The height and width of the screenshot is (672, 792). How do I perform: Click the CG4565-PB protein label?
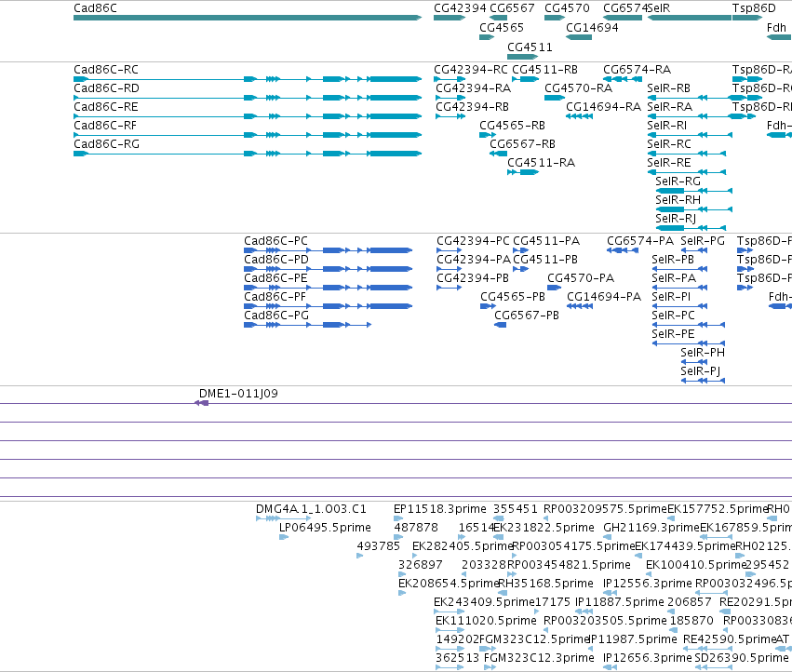click(513, 297)
